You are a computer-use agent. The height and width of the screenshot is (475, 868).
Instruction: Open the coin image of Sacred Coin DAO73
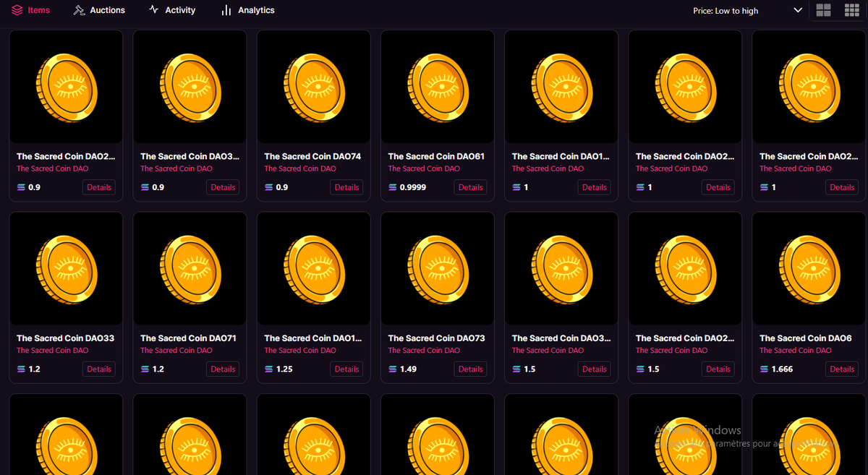[438, 268]
